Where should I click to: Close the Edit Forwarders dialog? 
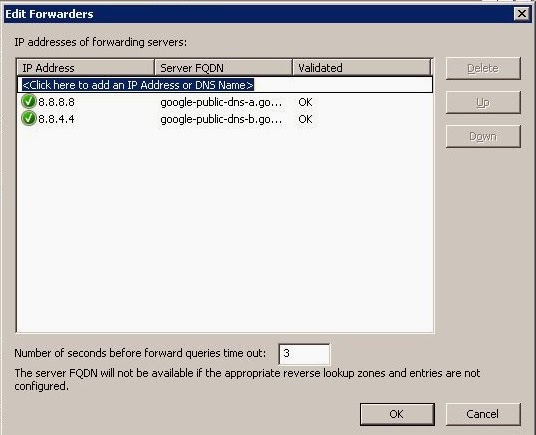pos(522,14)
